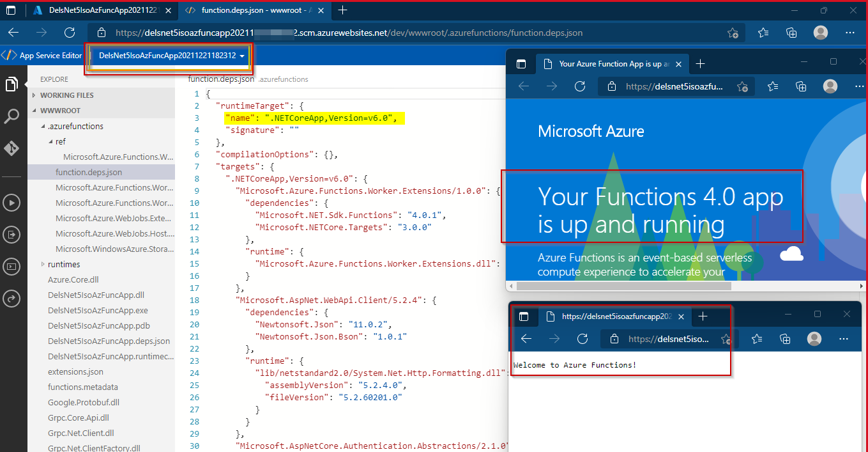Open tab actions menu in main window
The height and width of the screenshot is (452, 868).
[x=11, y=10]
